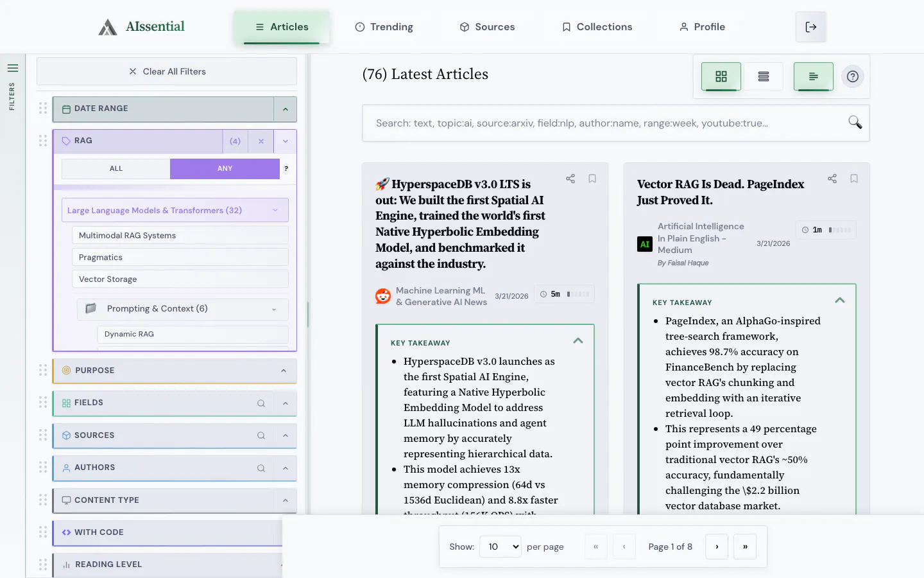Click the Fields filter drag handle
Image resolution: width=924 pixels, height=578 pixels.
tap(43, 402)
